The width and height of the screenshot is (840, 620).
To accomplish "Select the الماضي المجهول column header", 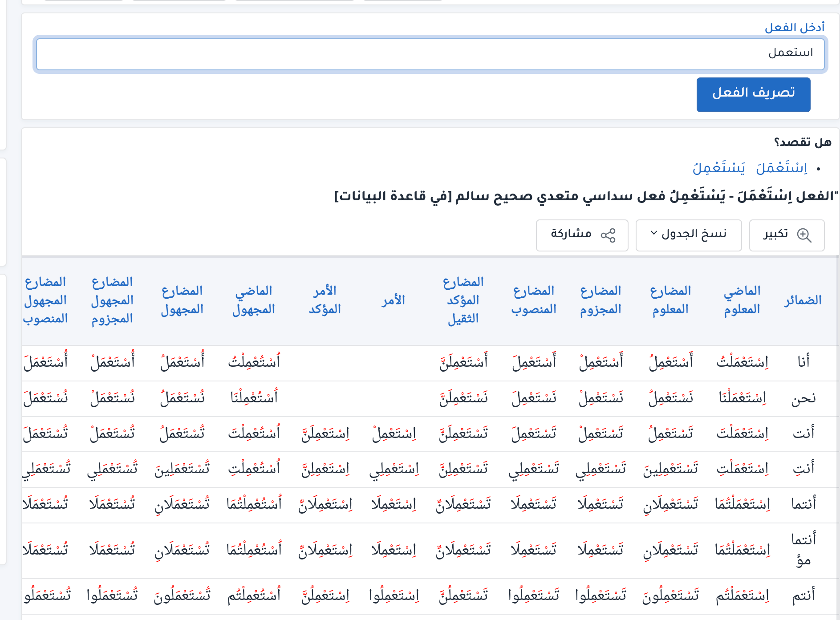I will tap(254, 300).
